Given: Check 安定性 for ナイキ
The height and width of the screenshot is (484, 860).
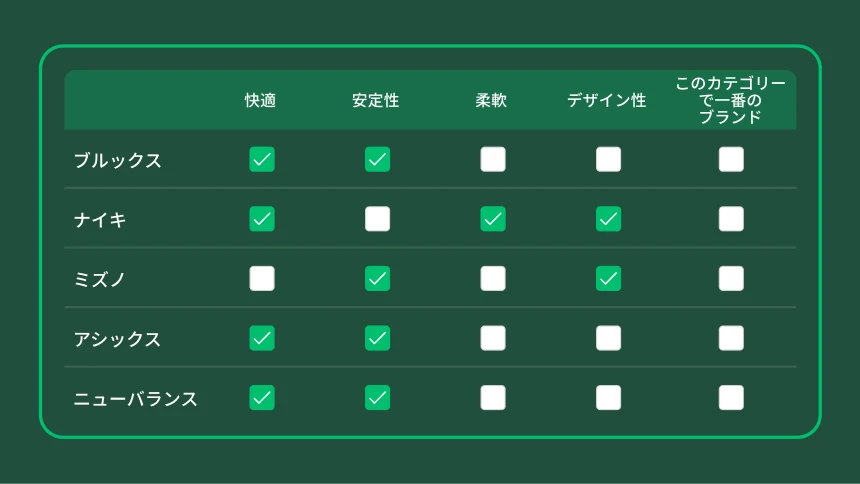Looking at the screenshot, I should [x=377, y=219].
